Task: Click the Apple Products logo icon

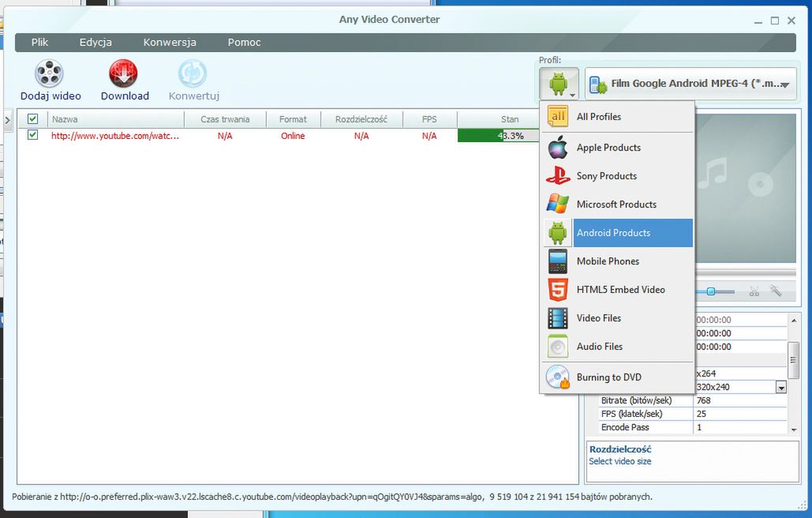Action: click(x=558, y=148)
